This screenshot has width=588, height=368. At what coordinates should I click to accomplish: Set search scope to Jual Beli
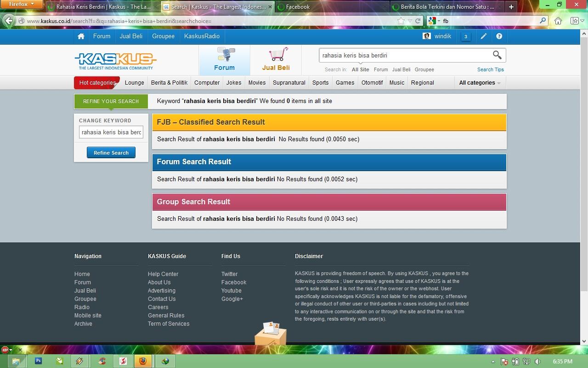(x=401, y=69)
